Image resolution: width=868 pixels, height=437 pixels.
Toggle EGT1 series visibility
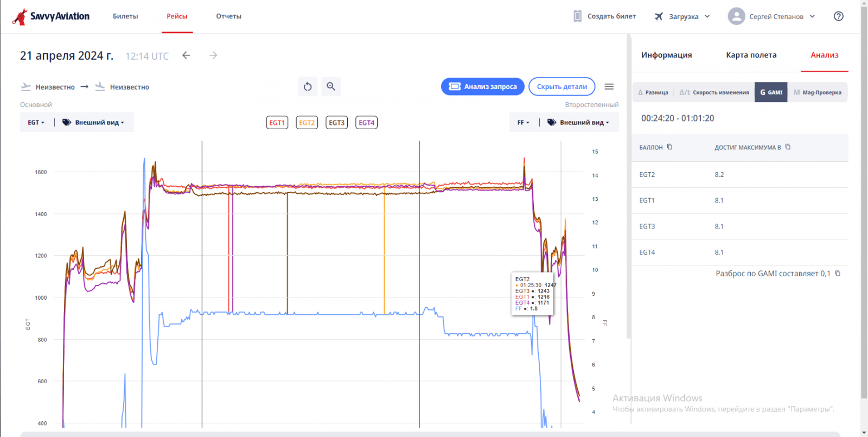[x=277, y=123]
